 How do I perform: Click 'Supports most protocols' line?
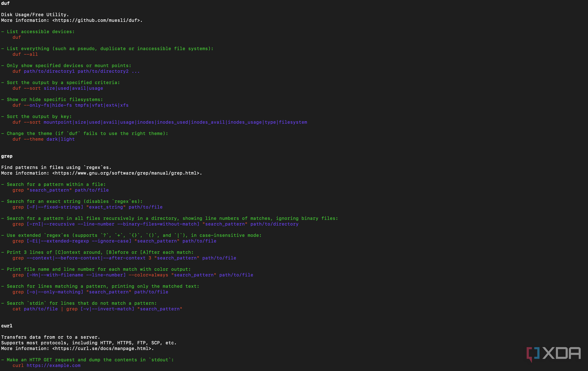[89, 343]
